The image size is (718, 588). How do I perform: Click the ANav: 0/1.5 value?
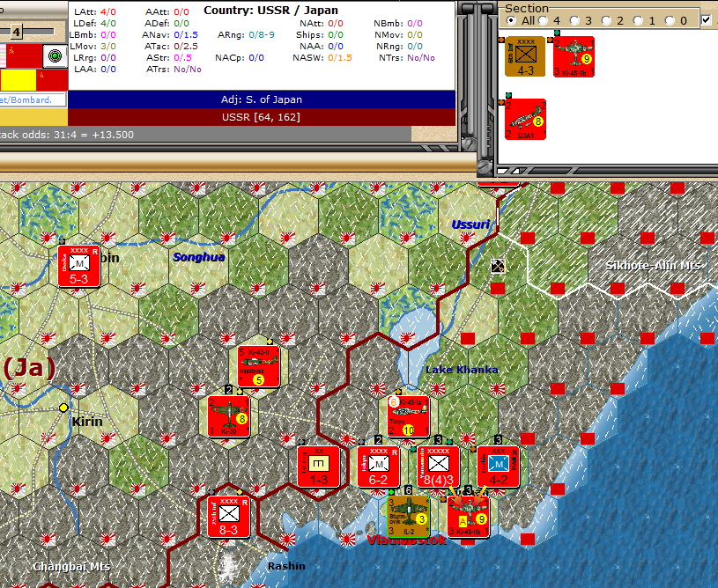[x=186, y=35]
